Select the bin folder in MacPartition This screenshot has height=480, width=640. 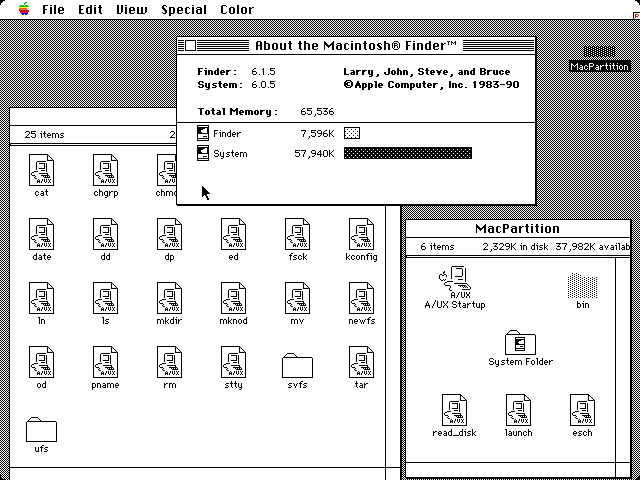[x=582, y=285]
